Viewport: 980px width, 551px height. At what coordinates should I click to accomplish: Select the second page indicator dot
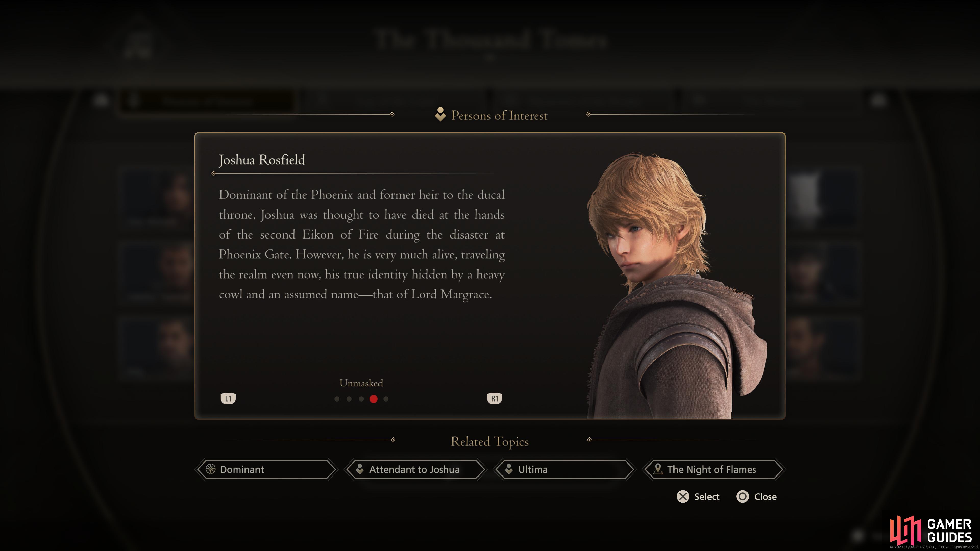pyautogui.click(x=349, y=399)
